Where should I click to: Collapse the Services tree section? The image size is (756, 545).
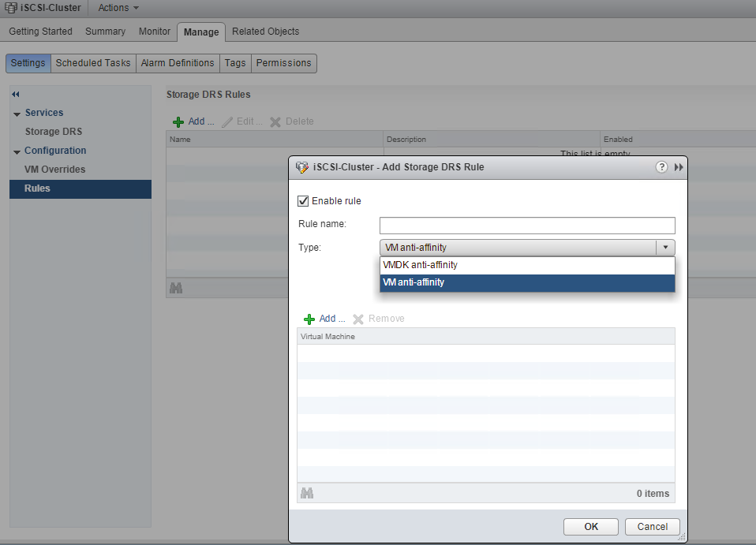coord(17,114)
